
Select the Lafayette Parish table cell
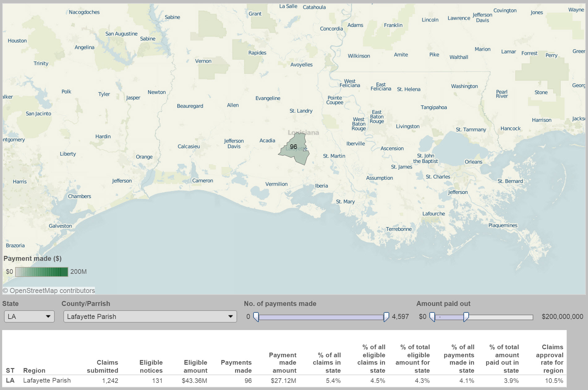(x=47, y=380)
